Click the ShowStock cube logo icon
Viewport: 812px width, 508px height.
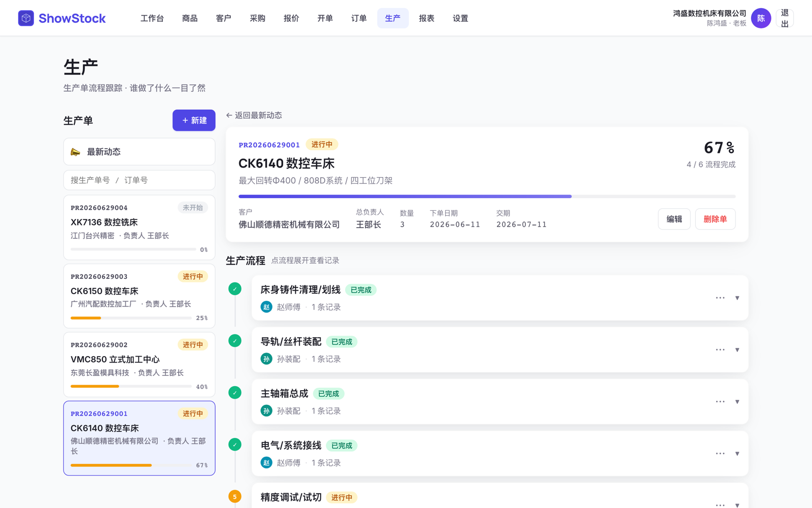[26, 18]
